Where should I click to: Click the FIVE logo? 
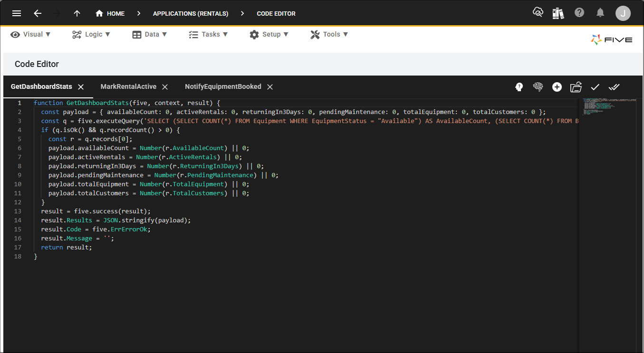coord(612,40)
